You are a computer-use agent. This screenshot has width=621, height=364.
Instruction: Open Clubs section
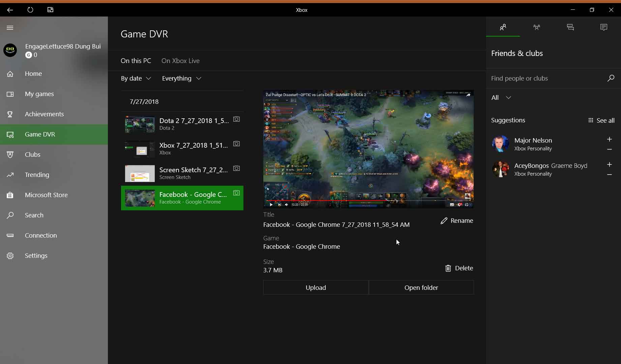pos(54,154)
